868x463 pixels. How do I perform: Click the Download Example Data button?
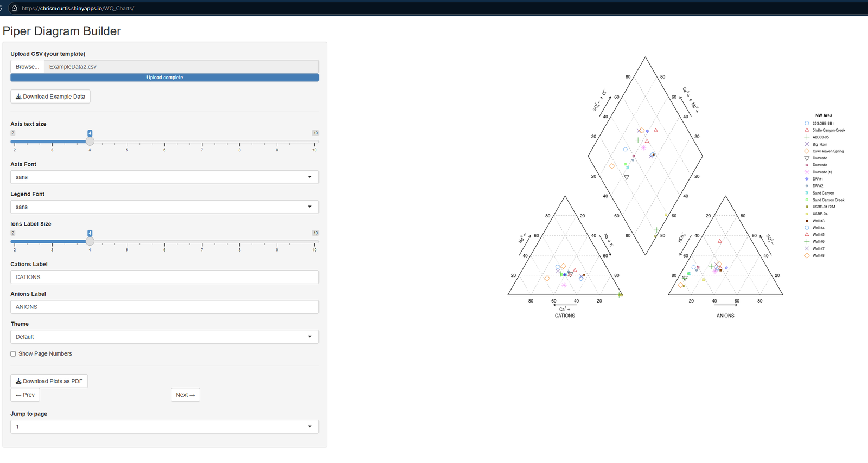coord(50,97)
